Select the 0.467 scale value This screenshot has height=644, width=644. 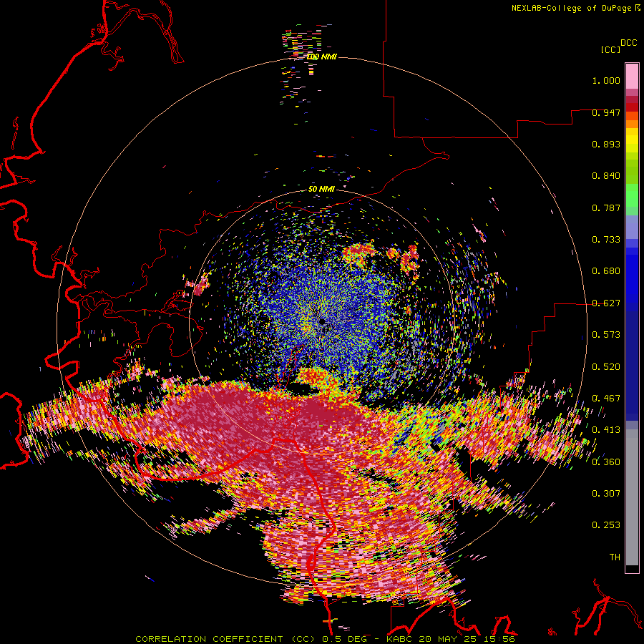point(606,399)
